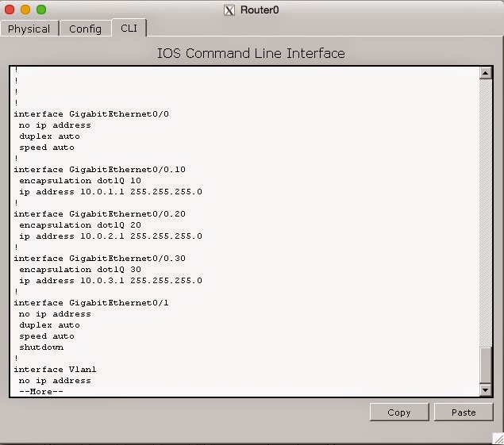Click the line 'interface GigabitEthernet0/0.30'
Image resolution: width=504 pixels, height=445 pixels.
100,259
